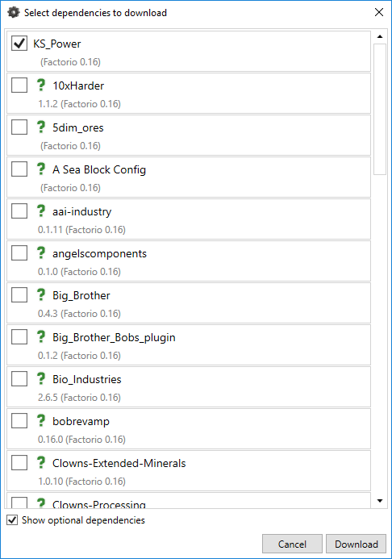392x559 pixels.
Task: Click the 5dim_ores mod name
Action: (x=78, y=127)
